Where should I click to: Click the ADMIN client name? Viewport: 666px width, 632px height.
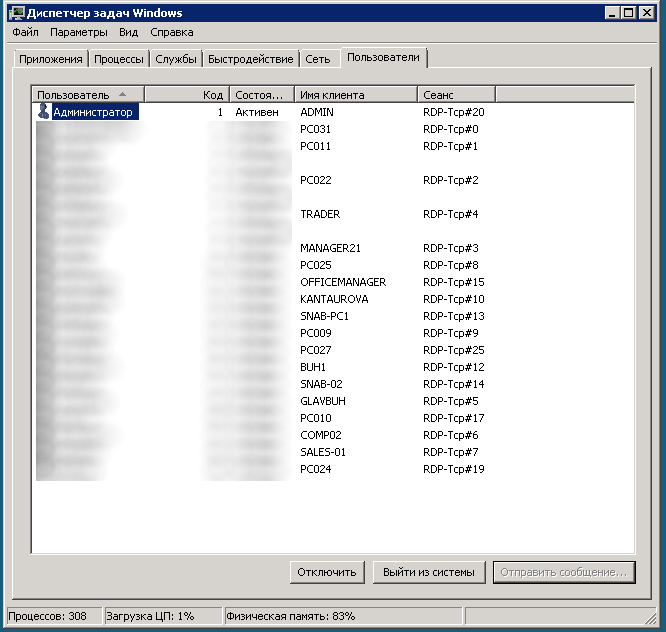click(317, 112)
